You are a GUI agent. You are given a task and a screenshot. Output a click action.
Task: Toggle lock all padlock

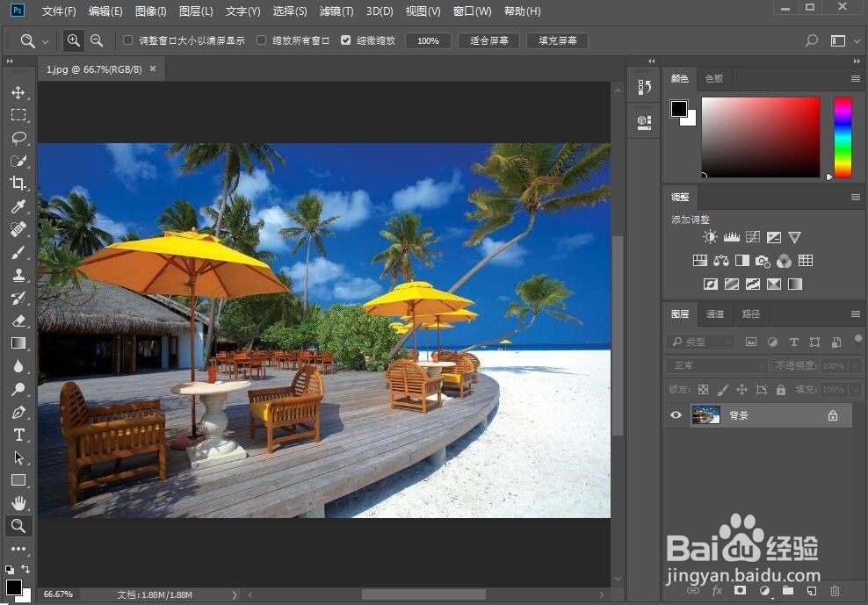tap(780, 390)
